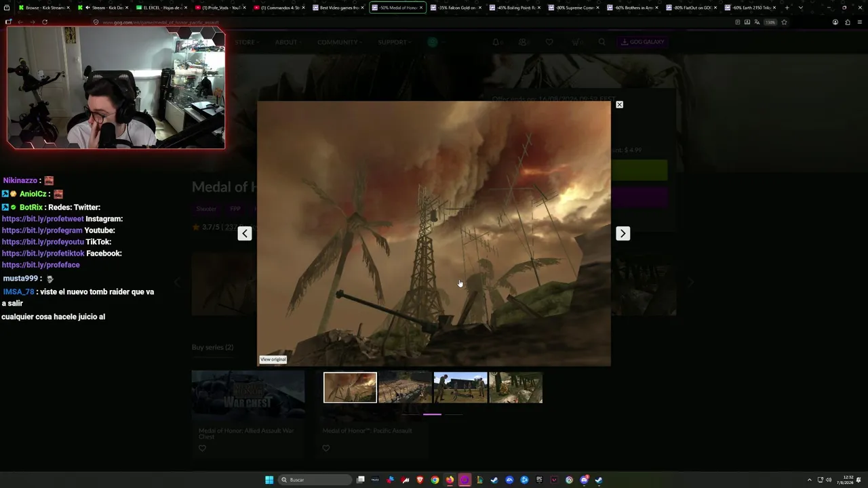Screen dimensions: 868x488
Task: Go to the previous screenshot
Action: click(245, 233)
